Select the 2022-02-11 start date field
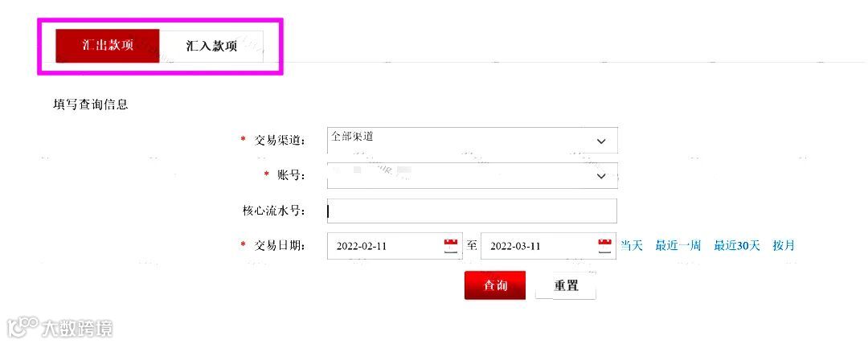The image size is (868, 344). click(395, 246)
